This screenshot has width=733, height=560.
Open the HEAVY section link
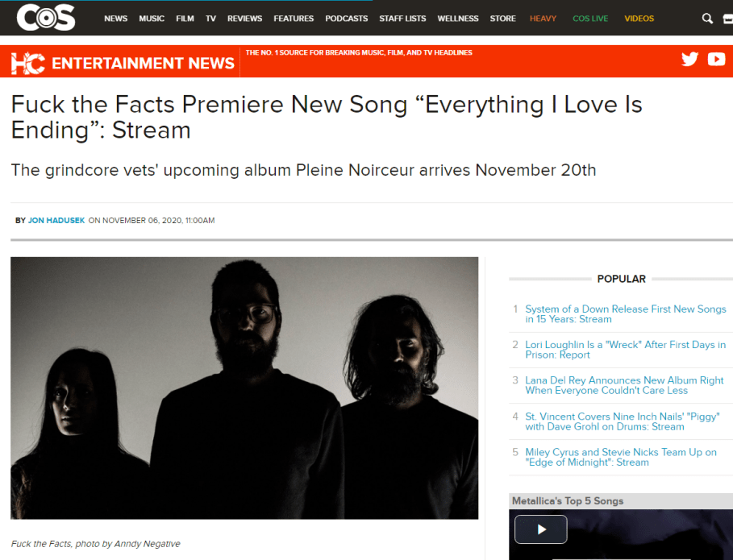click(x=543, y=19)
